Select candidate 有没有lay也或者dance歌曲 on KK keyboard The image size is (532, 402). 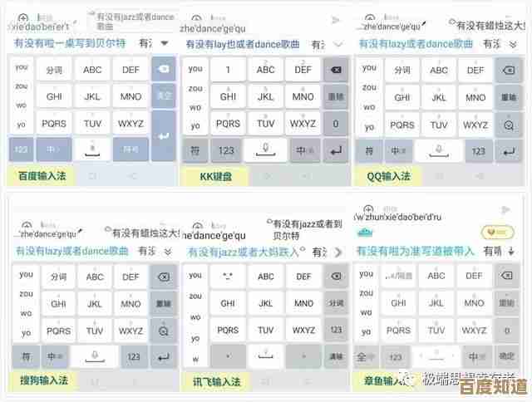point(243,44)
